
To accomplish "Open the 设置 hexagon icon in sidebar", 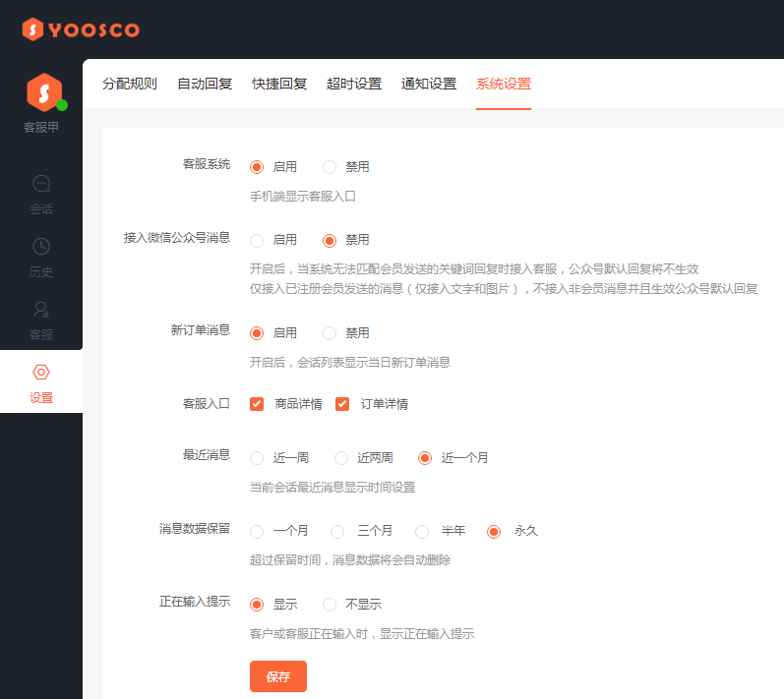I will 41,373.
